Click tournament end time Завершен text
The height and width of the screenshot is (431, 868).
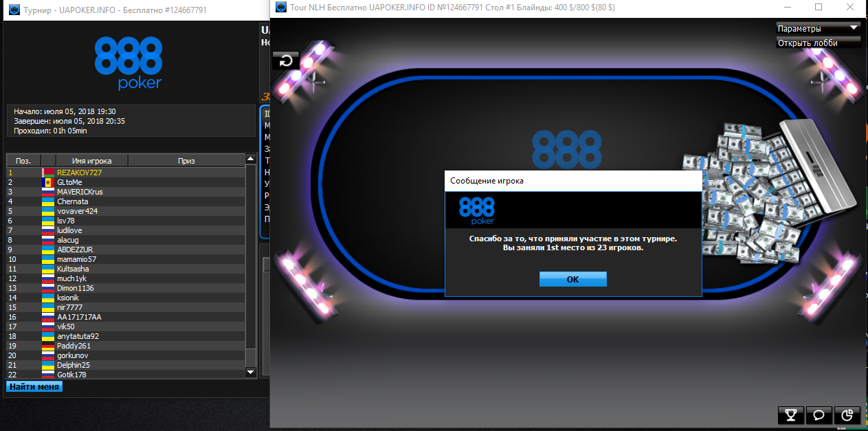[x=69, y=121]
